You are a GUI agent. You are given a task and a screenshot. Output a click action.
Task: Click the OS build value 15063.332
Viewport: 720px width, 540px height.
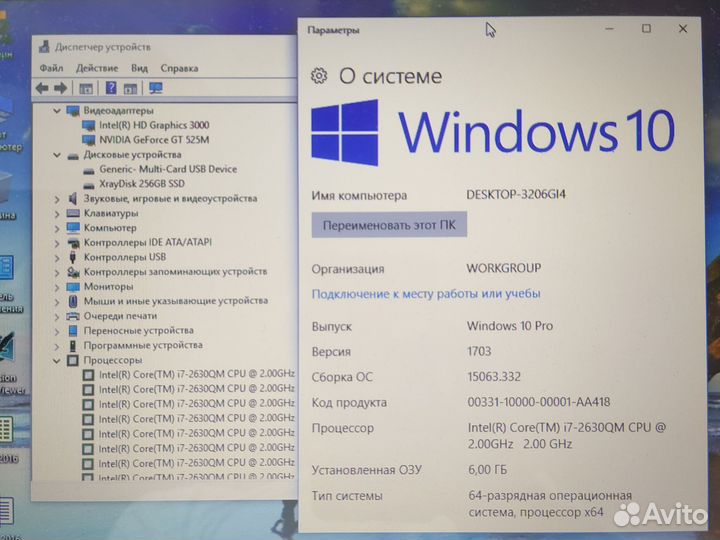click(x=494, y=377)
